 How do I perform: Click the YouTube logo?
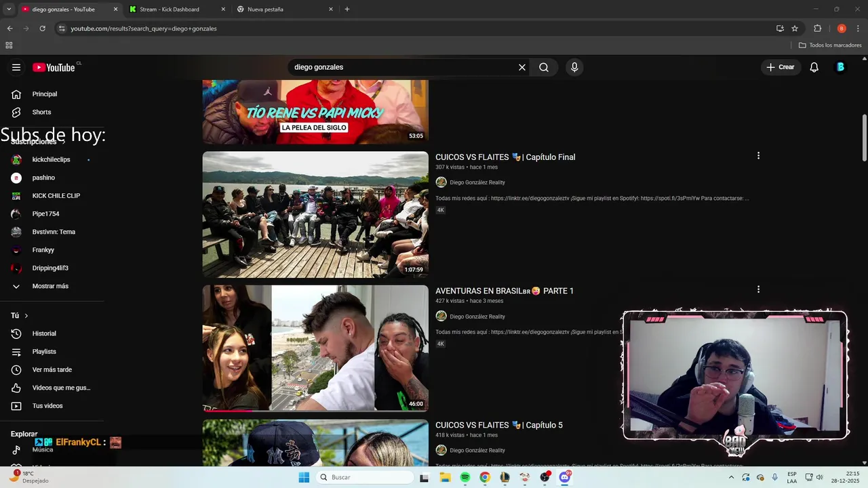pos(54,67)
